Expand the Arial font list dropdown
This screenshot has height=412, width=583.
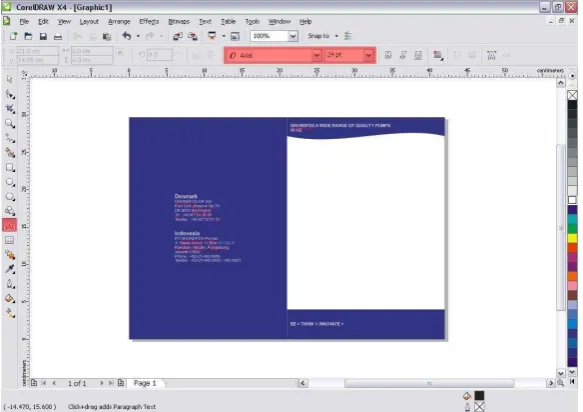[316, 55]
